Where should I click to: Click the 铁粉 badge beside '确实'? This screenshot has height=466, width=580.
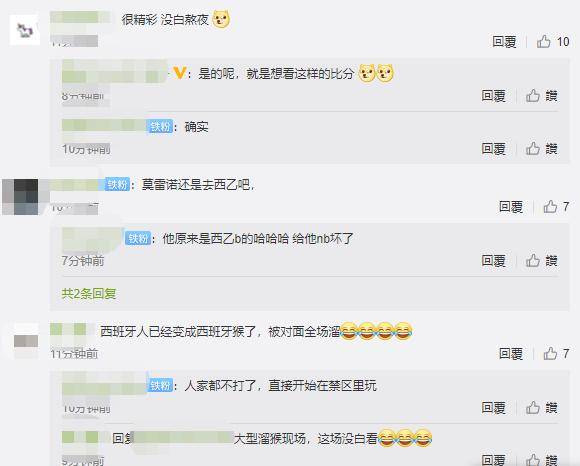161,127
